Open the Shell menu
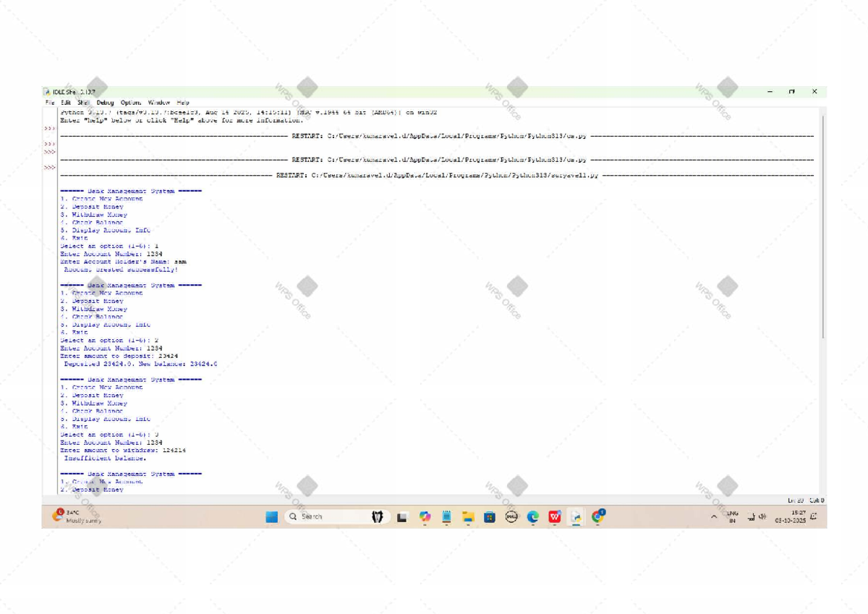 coord(83,103)
